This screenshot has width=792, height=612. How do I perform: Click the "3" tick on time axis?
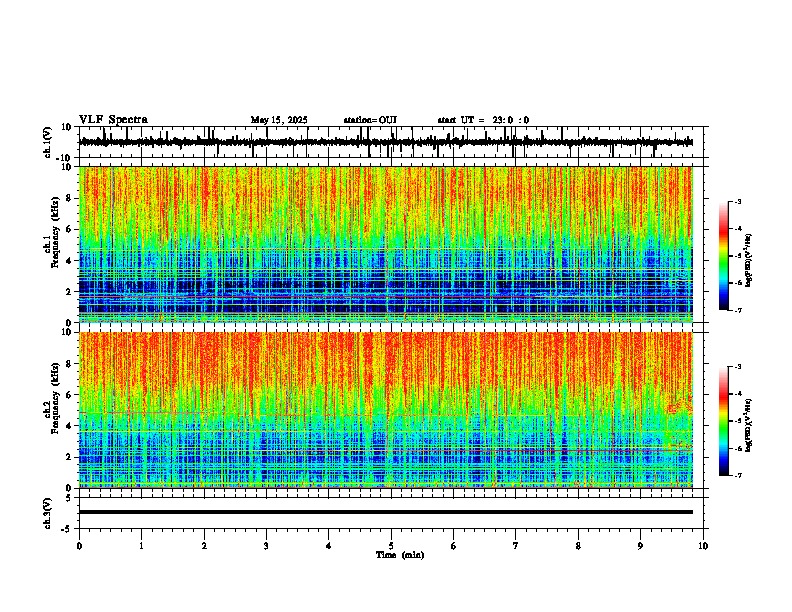[x=266, y=546]
